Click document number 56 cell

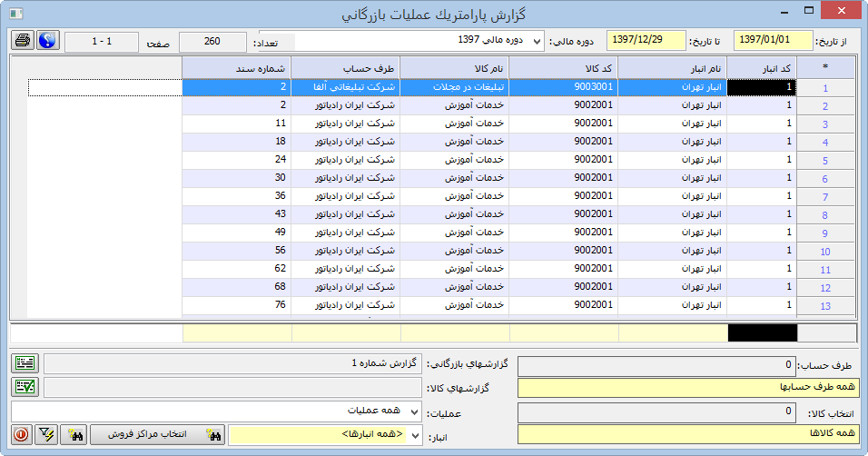click(x=236, y=251)
